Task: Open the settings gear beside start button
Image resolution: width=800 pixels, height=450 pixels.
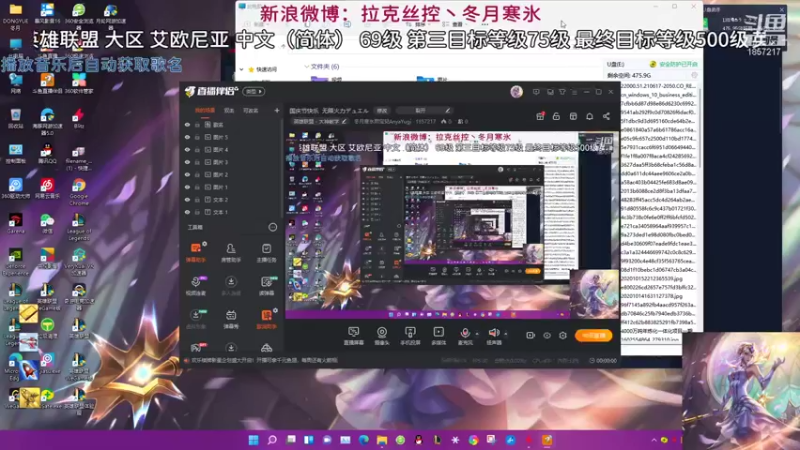Action: click(563, 335)
